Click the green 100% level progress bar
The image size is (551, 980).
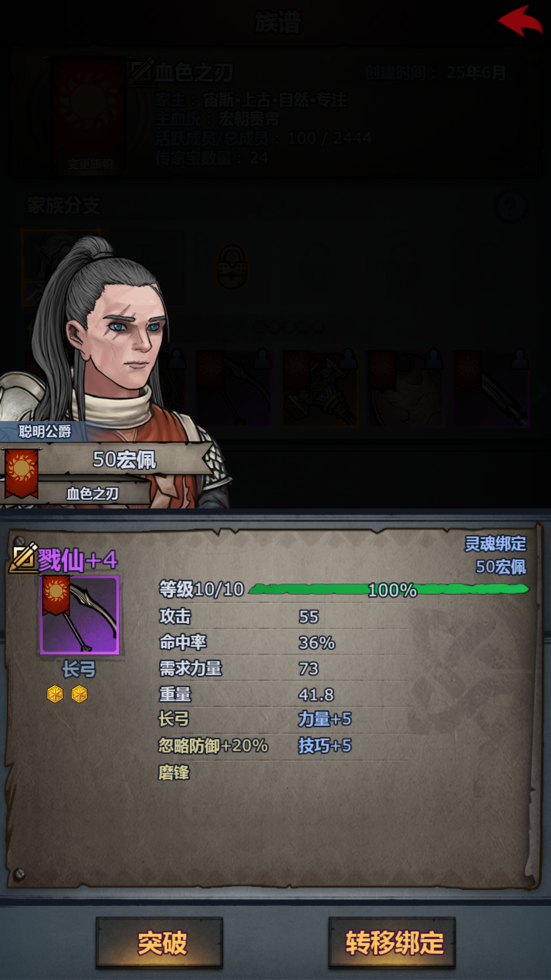pyautogui.click(x=389, y=590)
